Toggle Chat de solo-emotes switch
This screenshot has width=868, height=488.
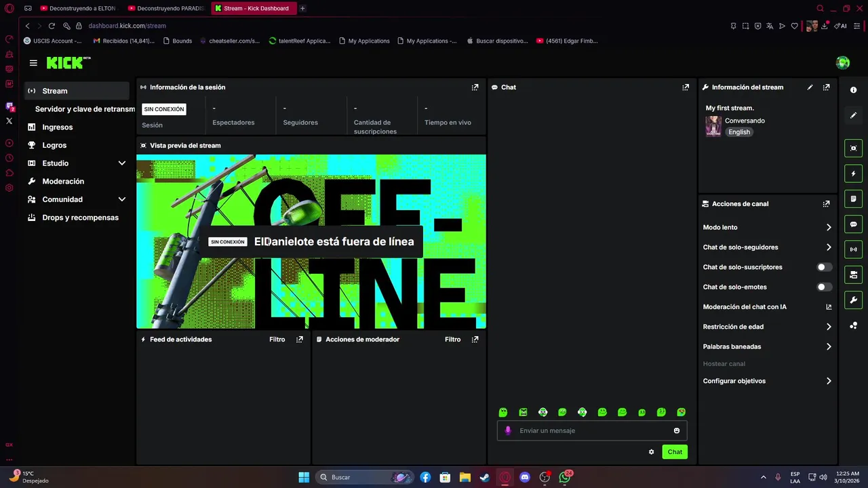tap(824, 287)
